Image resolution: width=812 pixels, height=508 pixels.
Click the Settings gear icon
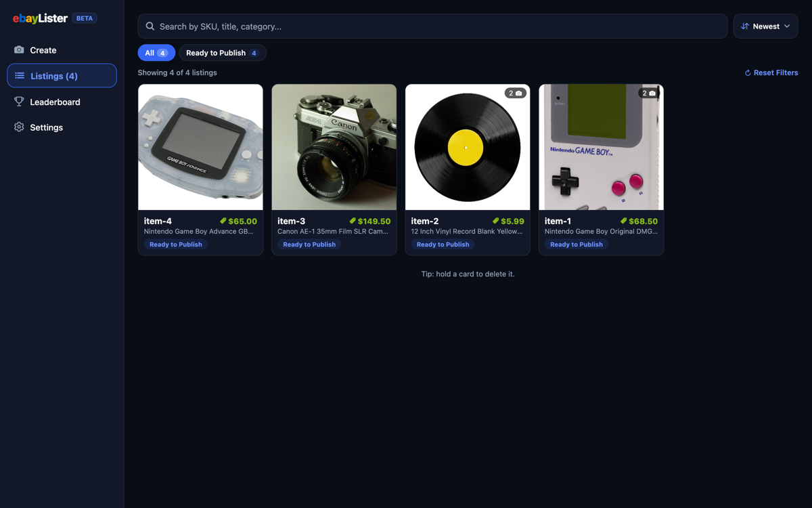19,127
